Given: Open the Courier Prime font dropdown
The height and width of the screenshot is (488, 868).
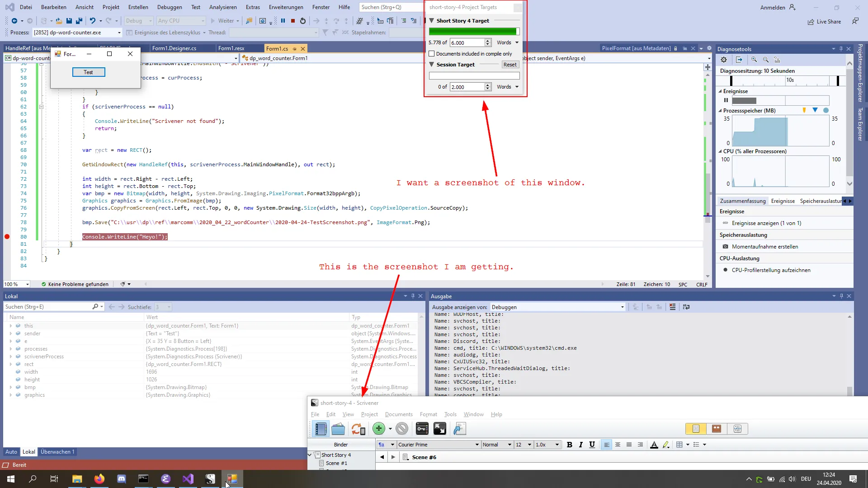Looking at the screenshot, I should (476, 445).
